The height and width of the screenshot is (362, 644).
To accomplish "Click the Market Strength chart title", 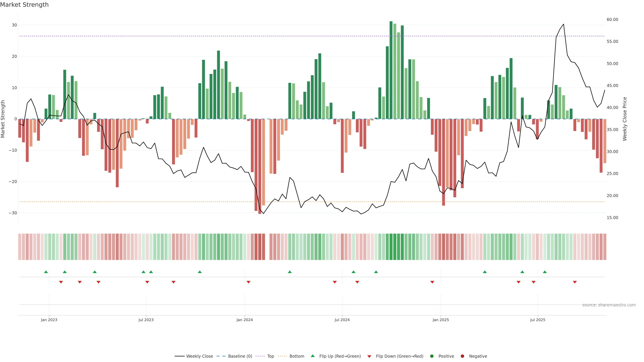I will click(24, 5).
